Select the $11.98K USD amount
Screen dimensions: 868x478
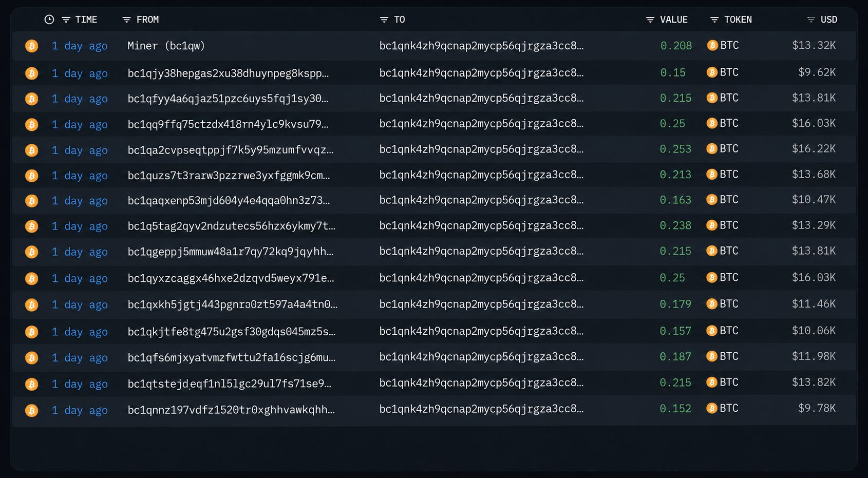pos(814,356)
